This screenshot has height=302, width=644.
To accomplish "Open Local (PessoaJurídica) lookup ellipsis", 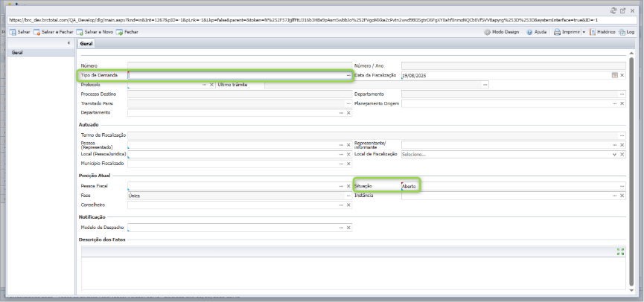I will (341, 154).
